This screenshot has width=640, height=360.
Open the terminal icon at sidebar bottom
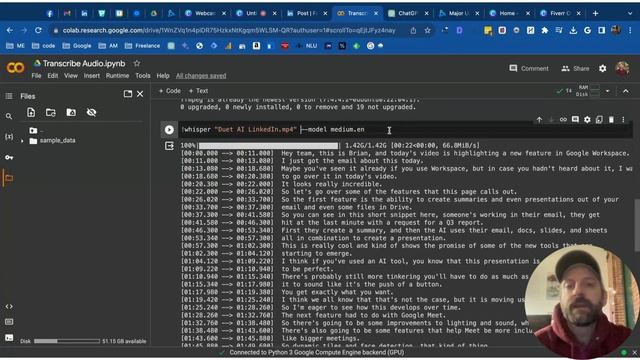9,338
